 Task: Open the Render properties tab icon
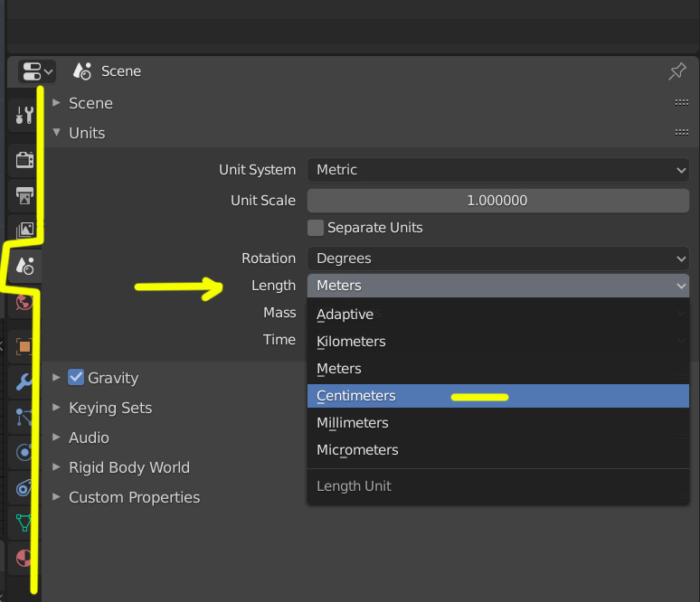(x=24, y=161)
